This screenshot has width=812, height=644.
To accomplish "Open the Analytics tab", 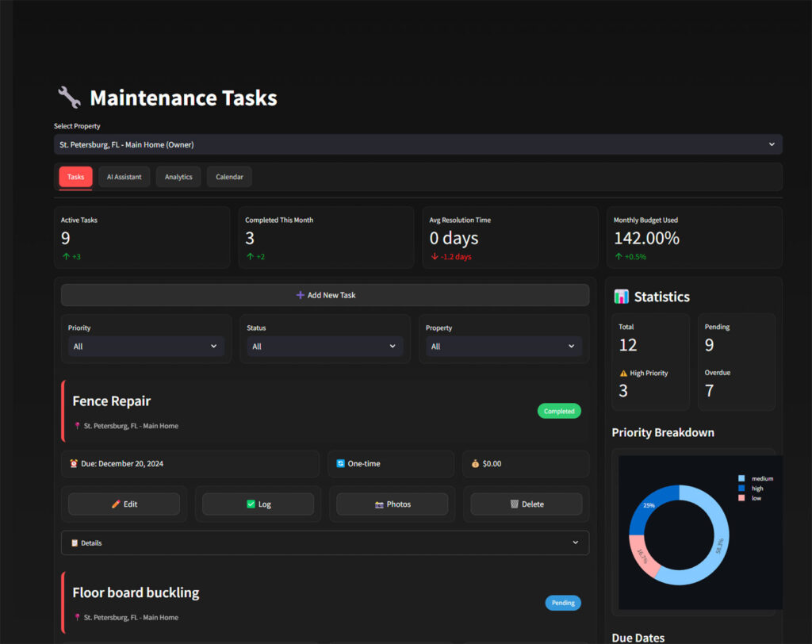I will tap(178, 177).
